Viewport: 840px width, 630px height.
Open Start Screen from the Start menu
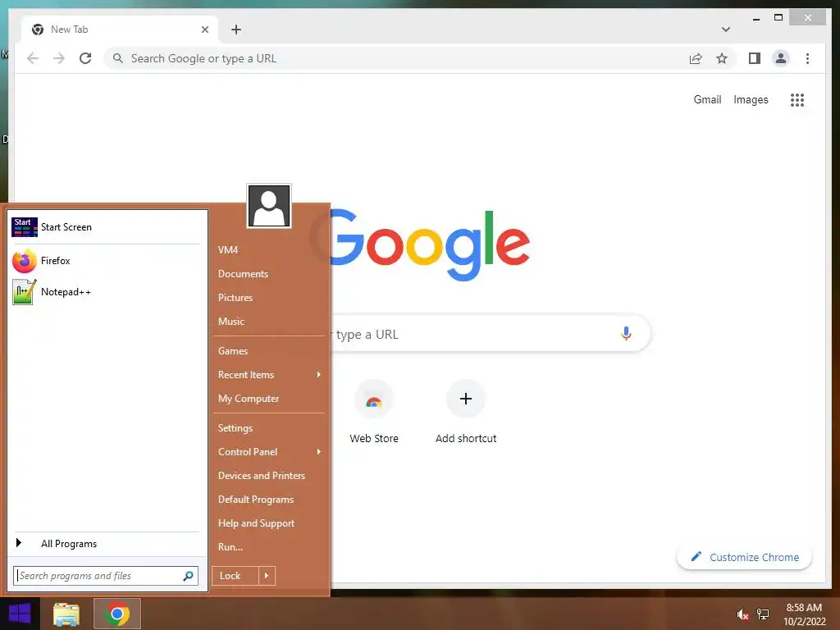(106, 227)
